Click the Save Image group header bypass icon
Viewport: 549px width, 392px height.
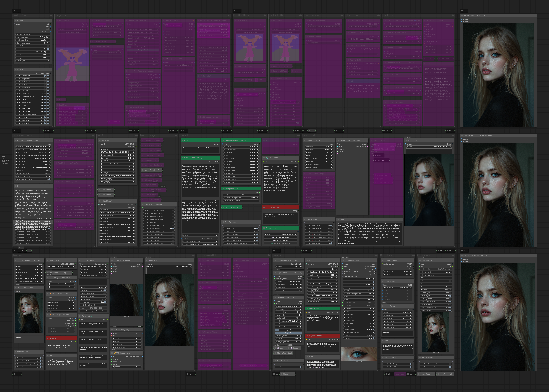pyautogui.click(x=453, y=255)
